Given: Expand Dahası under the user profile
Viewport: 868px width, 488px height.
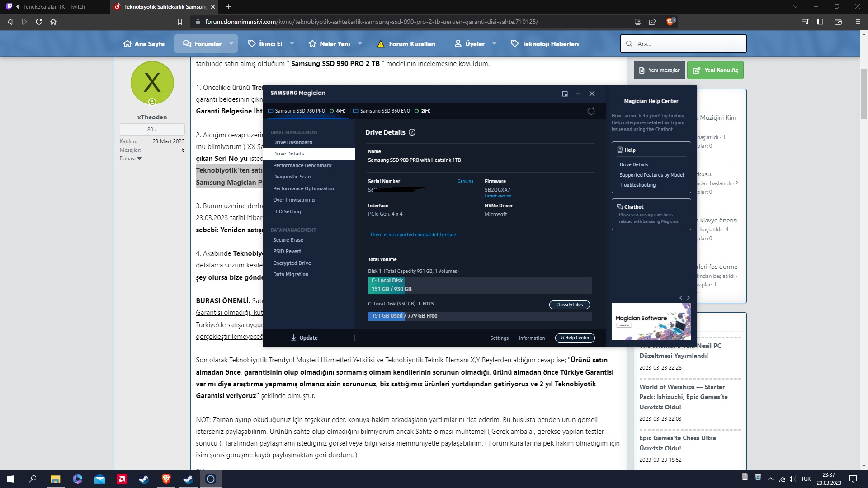Looking at the screenshot, I should coord(131,159).
